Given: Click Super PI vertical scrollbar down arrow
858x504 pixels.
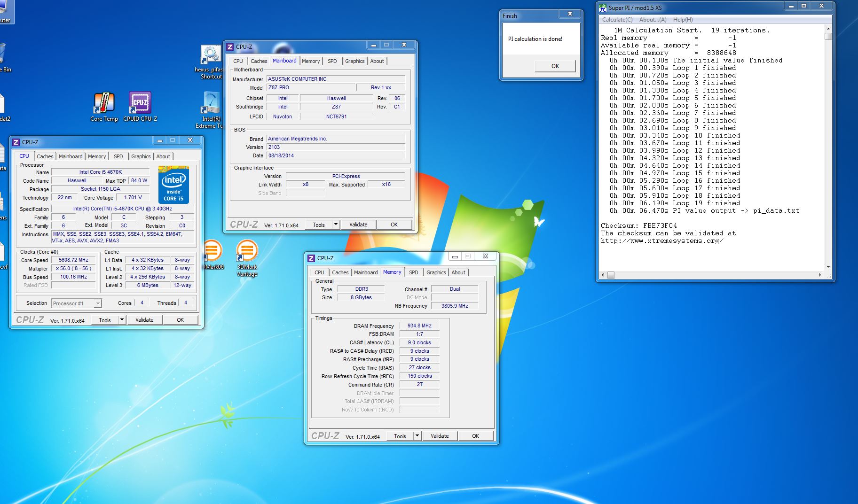Looking at the screenshot, I should coord(828,267).
